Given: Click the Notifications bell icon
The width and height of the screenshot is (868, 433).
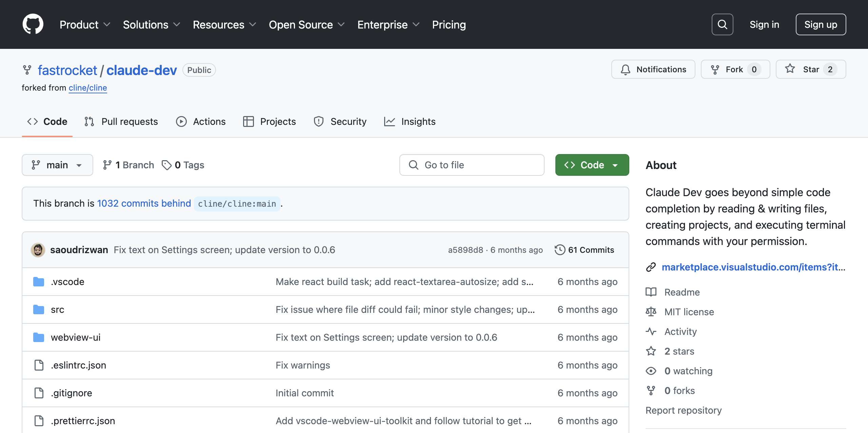Looking at the screenshot, I should [x=626, y=70].
